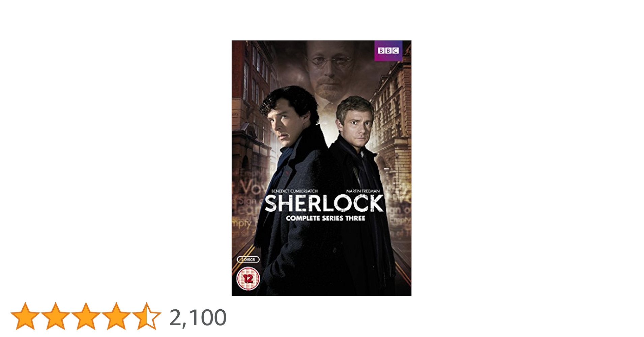The width and height of the screenshot is (644, 337).
Task: Click the Benedict Cumberbatch name text
Action: click(x=294, y=191)
